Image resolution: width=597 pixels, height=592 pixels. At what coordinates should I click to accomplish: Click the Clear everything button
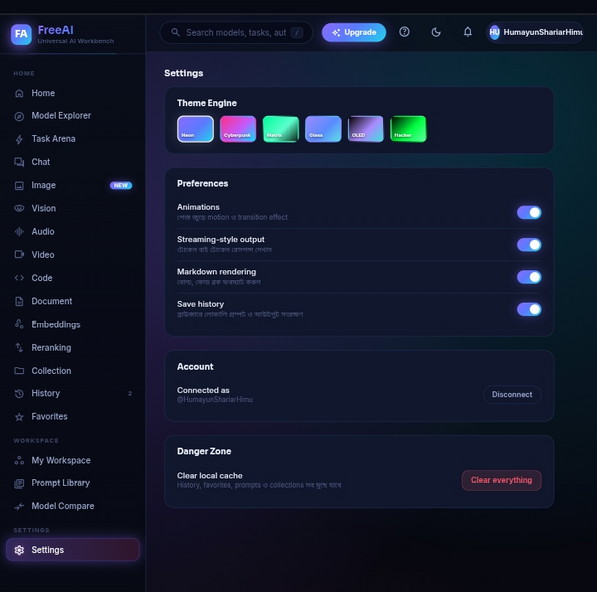click(x=501, y=480)
